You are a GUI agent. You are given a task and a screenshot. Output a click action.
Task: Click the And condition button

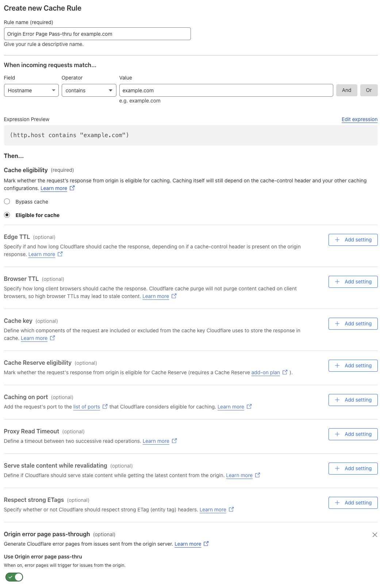coord(346,90)
